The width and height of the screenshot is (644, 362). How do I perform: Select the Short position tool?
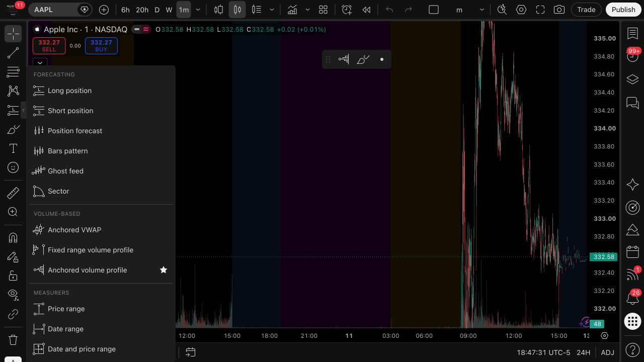click(101, 111)
